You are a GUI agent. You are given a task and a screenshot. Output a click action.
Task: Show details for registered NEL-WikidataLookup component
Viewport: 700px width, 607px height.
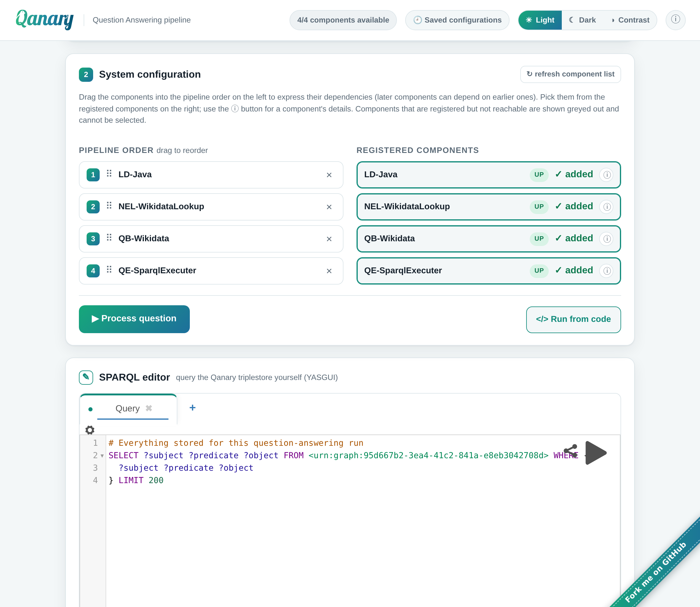(x=607, y=207)
